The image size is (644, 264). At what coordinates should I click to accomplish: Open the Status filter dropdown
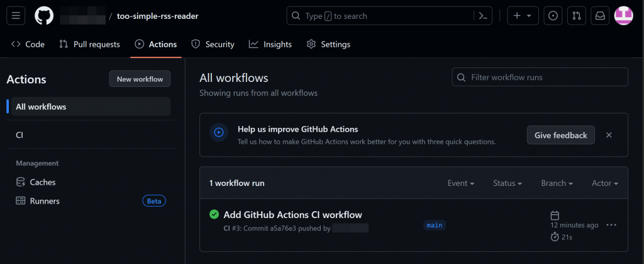(x=508, y=183)
